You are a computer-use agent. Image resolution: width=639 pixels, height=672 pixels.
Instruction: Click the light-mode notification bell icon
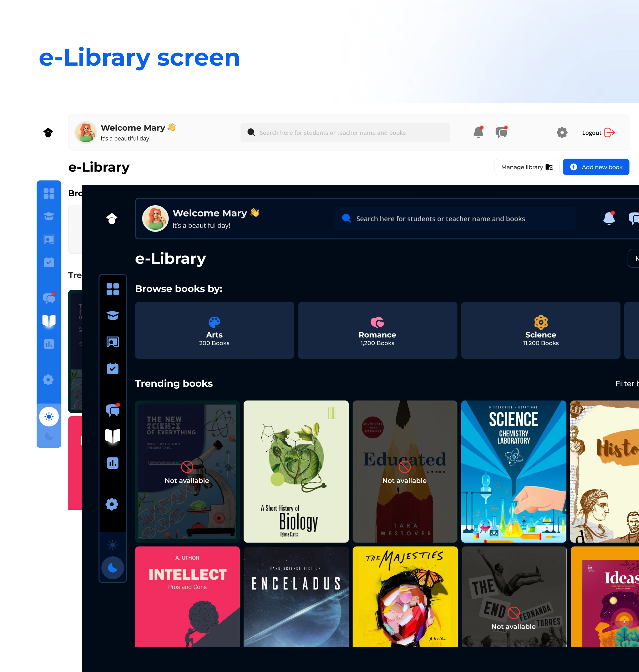pyautogui.click(x=479, y=132)
